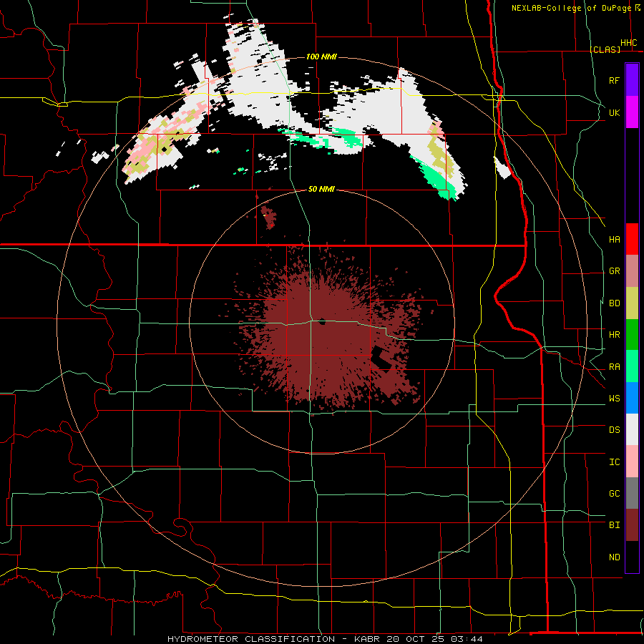Click the HYDROMETEOR CLASSIFICATION title text
The width and height of the screenshot is (644, 644).
pos(251,639)
